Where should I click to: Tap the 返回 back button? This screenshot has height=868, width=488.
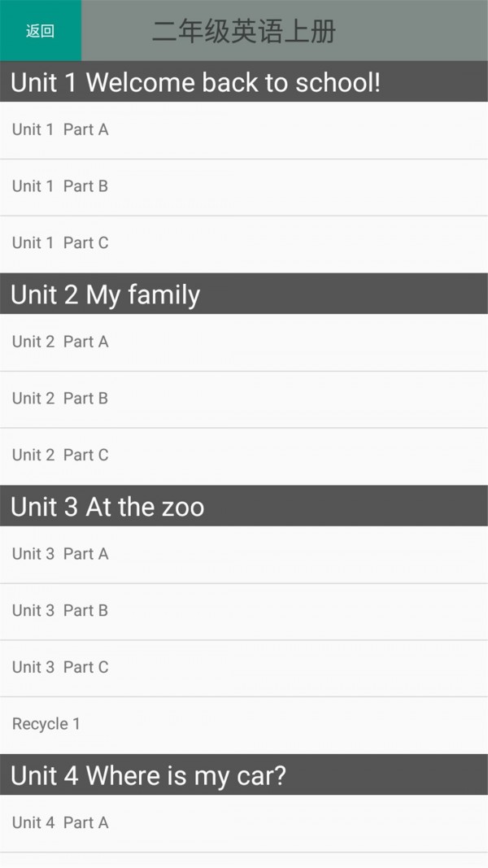click(x=40, y=31)
